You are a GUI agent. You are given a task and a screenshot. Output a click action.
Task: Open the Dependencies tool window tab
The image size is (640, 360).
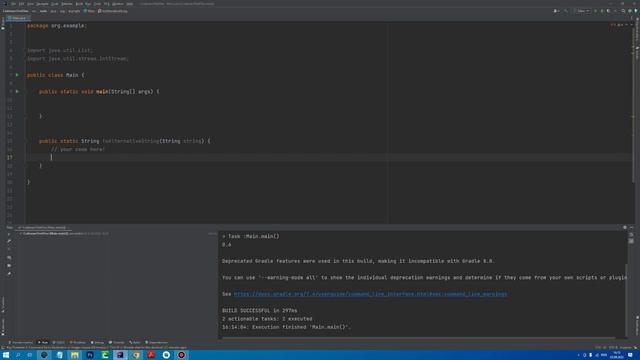157,342
